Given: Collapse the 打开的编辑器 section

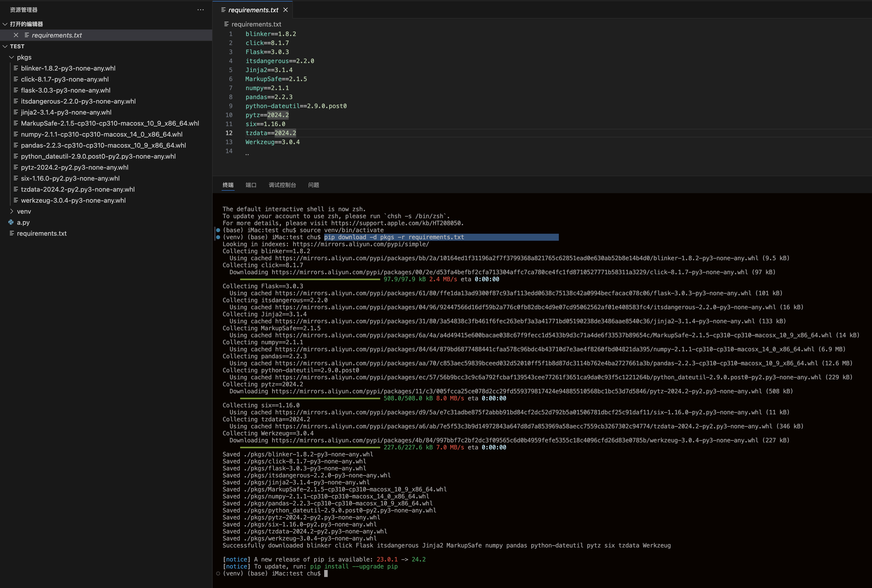Looking at the screenshot, I should [5, 24].
